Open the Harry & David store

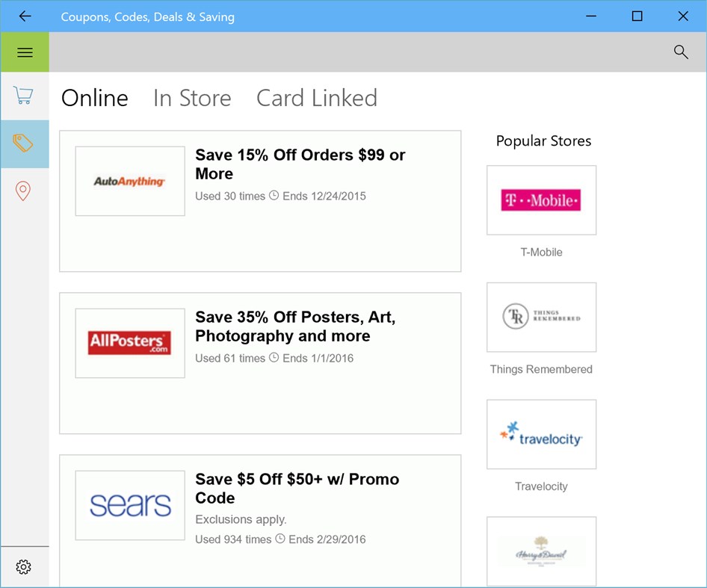click(x=541, y=551)
